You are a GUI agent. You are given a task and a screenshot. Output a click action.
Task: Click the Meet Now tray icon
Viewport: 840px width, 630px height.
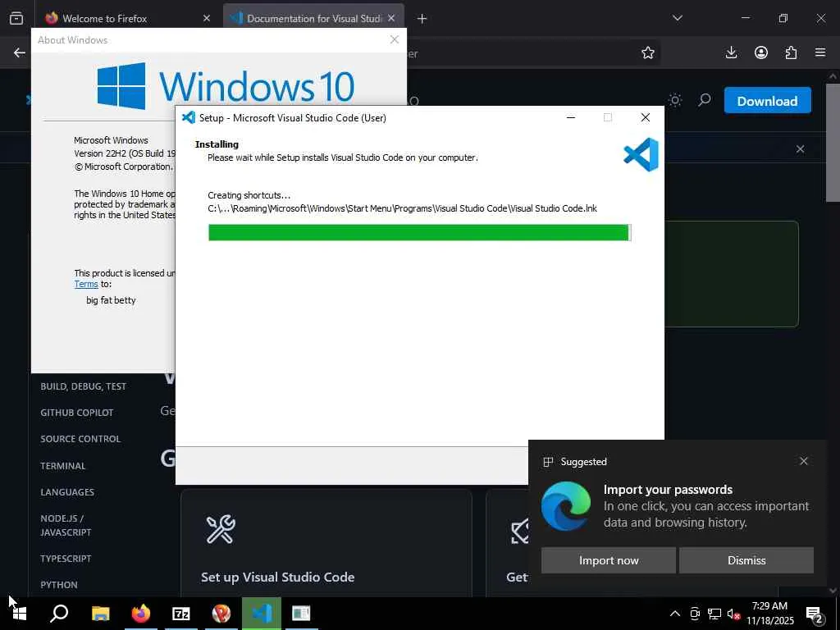click(x=695, y=614)
